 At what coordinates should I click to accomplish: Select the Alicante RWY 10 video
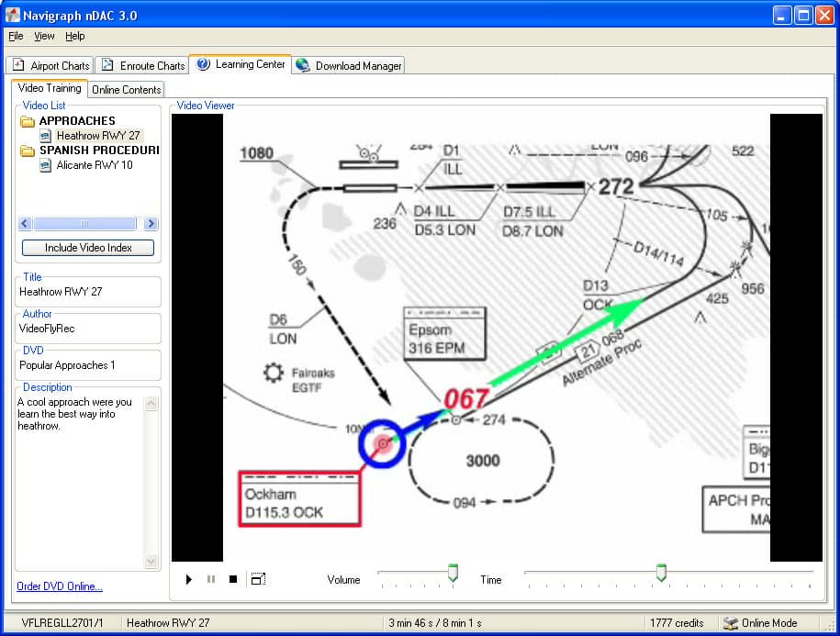coord(94,165)
